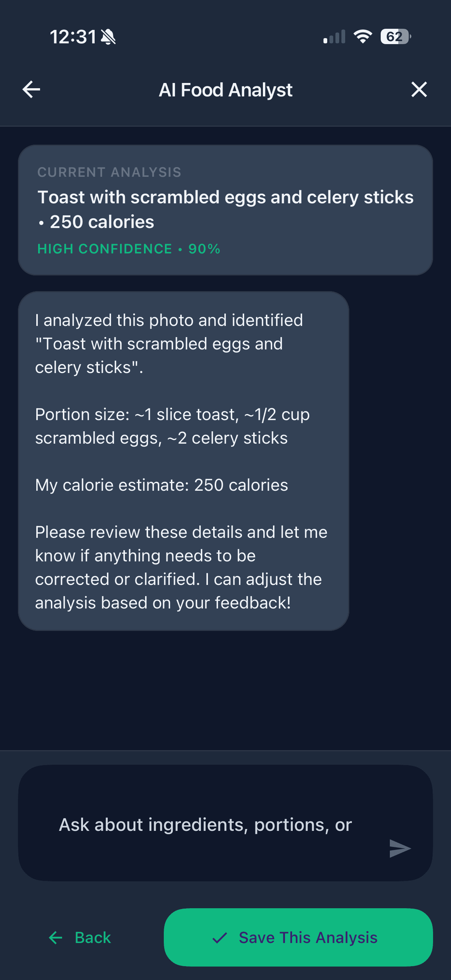The width and height of the screenshot is (451, 980).
Task: Tap the Back link at the bottom
Action: (92, 937)
